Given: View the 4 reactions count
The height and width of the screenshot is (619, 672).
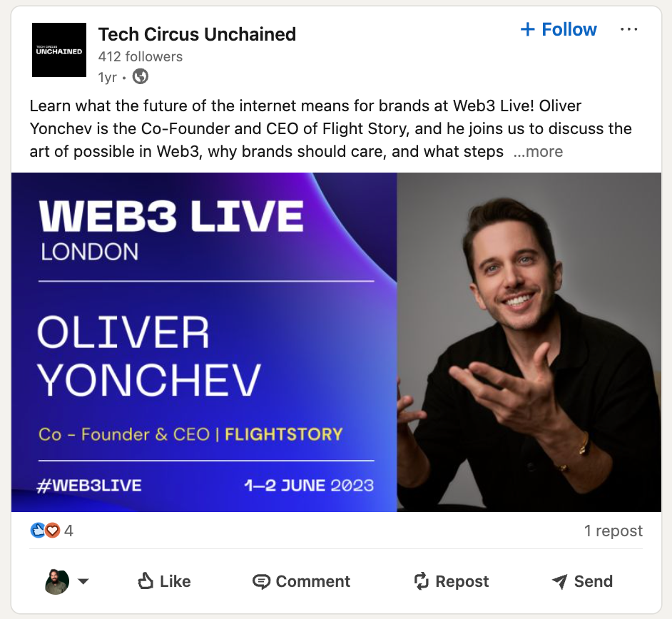Looking at the screenshot, I should pos(68,531).
